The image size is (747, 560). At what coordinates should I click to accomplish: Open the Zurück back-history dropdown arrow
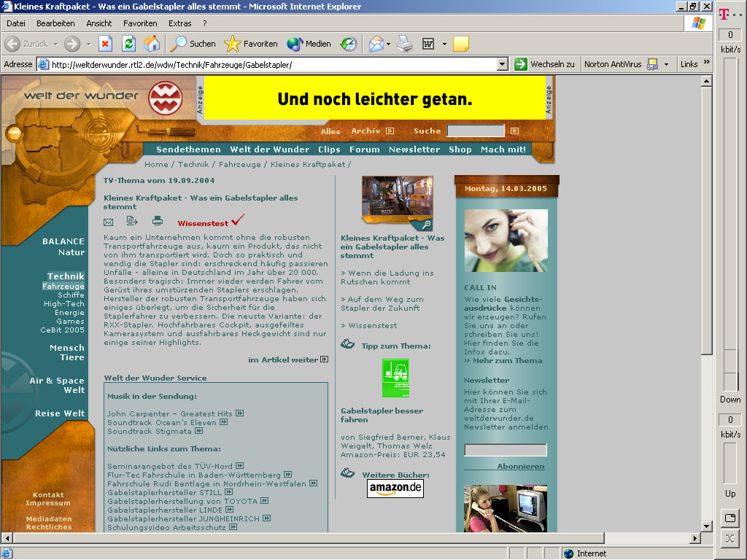click(55, 44)
